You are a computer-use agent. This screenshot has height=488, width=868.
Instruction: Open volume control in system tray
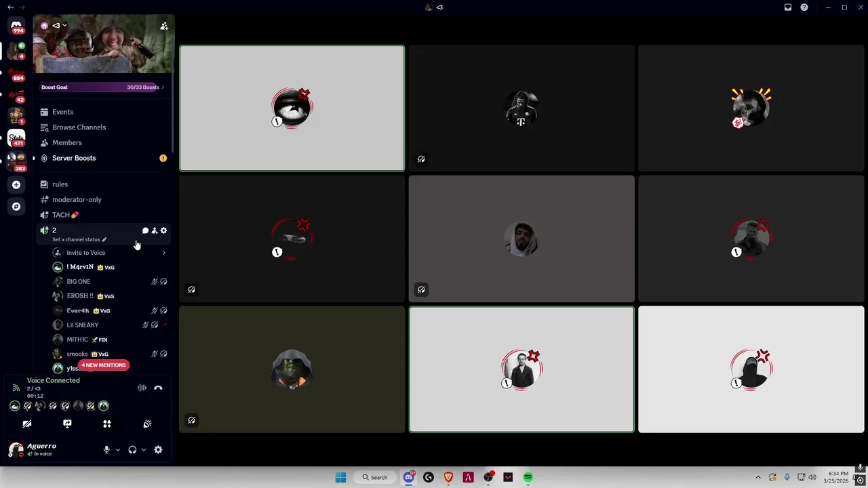(x=812, y=477)
